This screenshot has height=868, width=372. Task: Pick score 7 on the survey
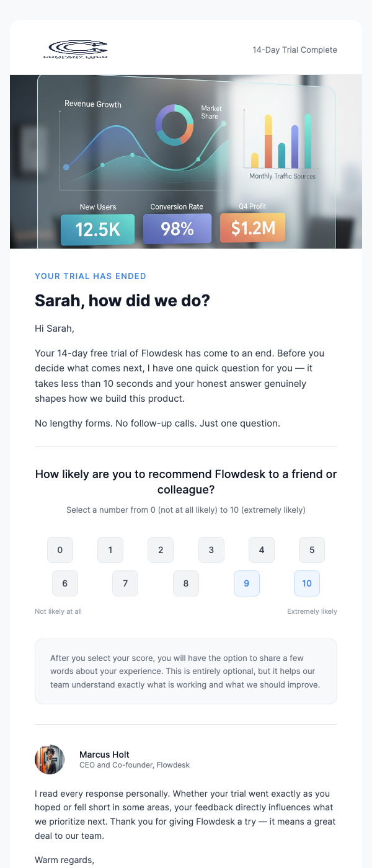coord(125,583)
